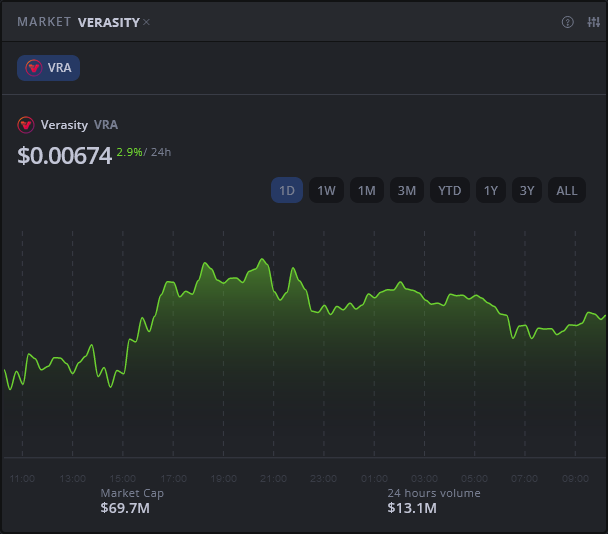This screenshot has height=534, width=608.
Task: Click the Verasity coin name text
Action: [x=64, y=125]
